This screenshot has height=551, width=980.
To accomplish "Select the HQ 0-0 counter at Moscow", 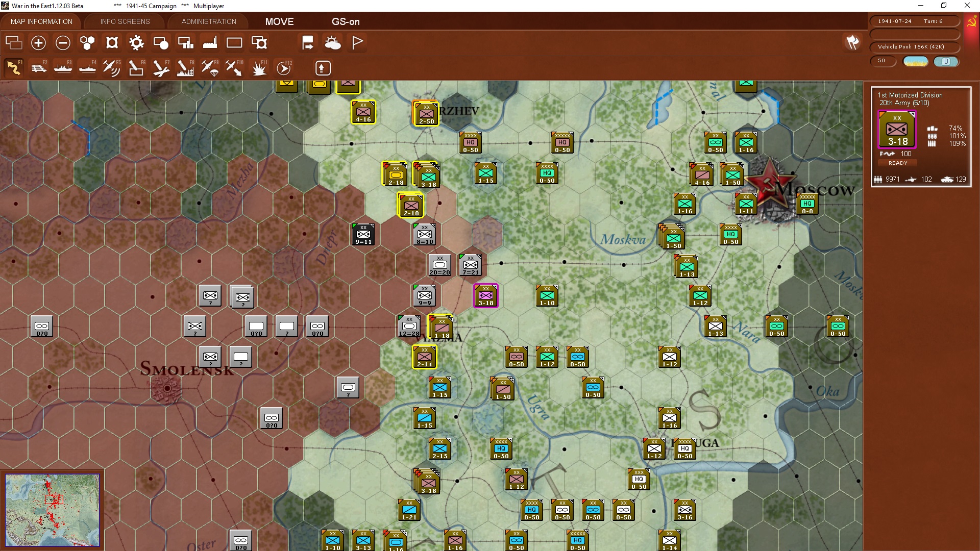I will pyautogui.click(x=807, y=204).
